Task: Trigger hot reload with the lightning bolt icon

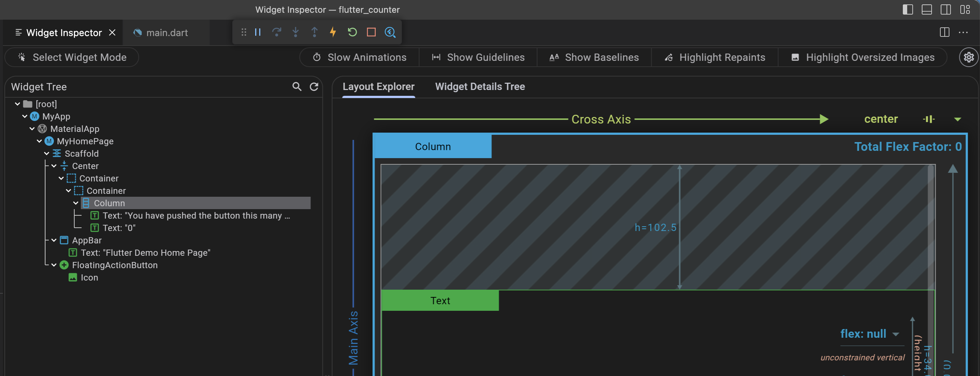Action: 333,32
